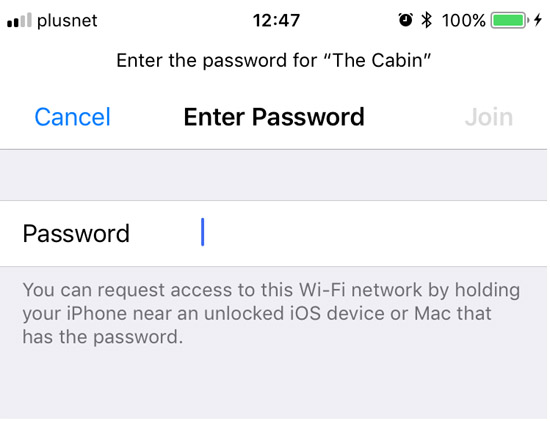The height and width of the screenshot is (421, 550).
Task: Tap the cellular signal strength bars
Action: (19, 20)
